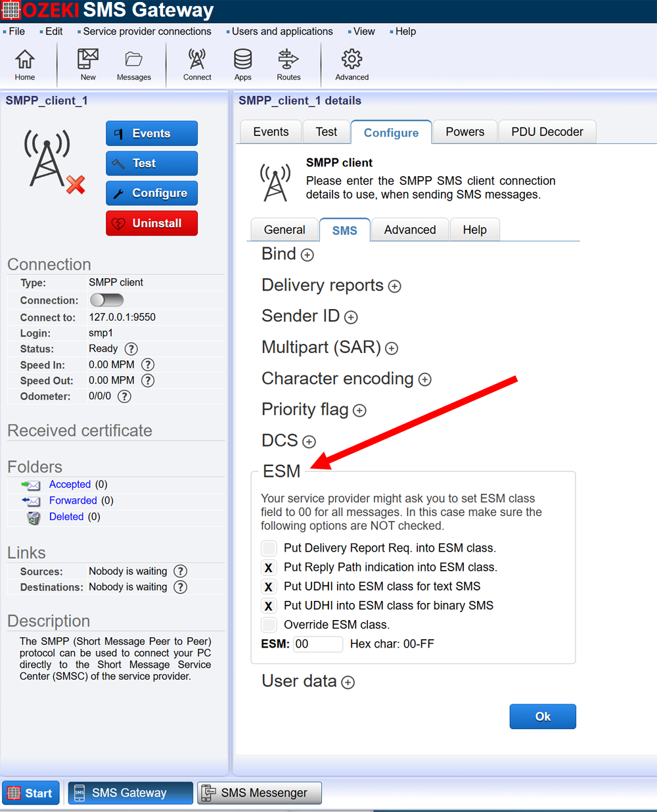Click the Odometer help icon
Screen dimensions: 657x812
coord(125,396)
